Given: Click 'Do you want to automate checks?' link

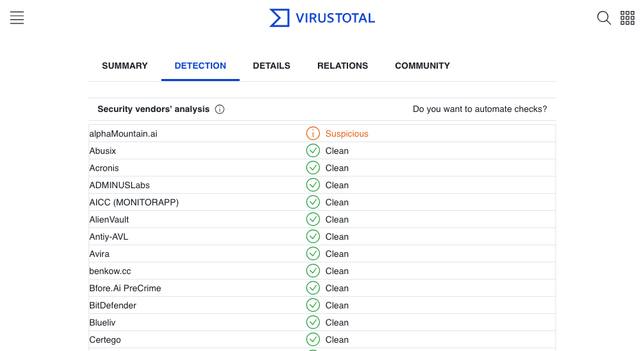Looking at the screenshot, I should tap(480, 109).
